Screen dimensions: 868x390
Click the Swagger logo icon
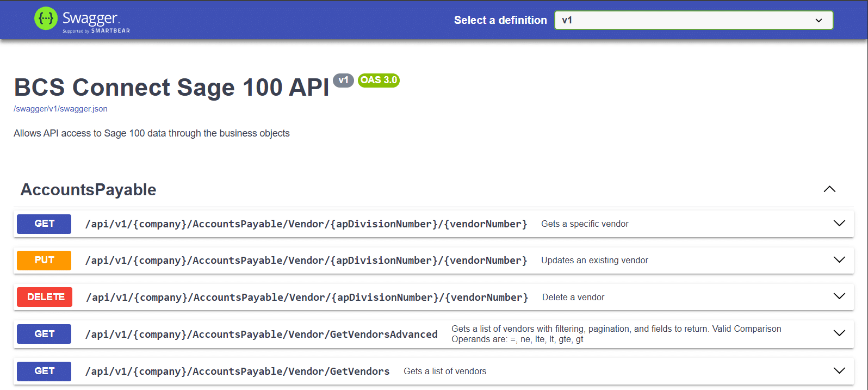click(46, 18)
